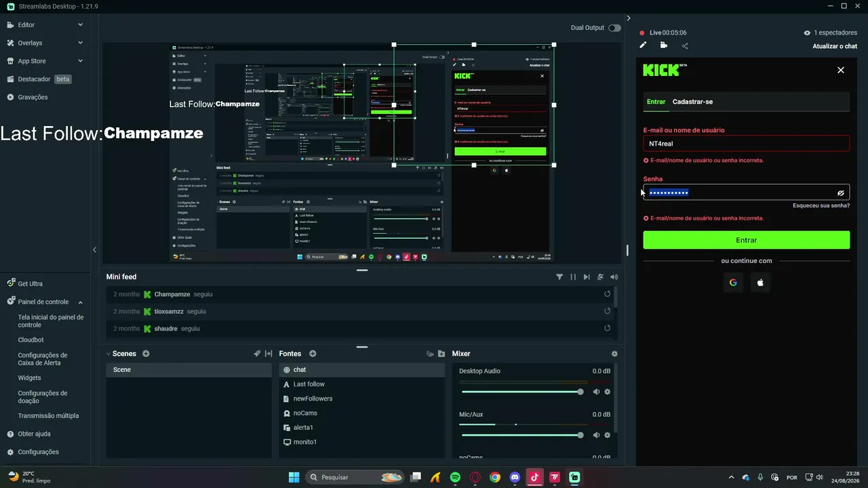Open advanced Mixer audio settings gear
Image resolution: width=868 pixels, height=488 pixels.
coord(614,354)
